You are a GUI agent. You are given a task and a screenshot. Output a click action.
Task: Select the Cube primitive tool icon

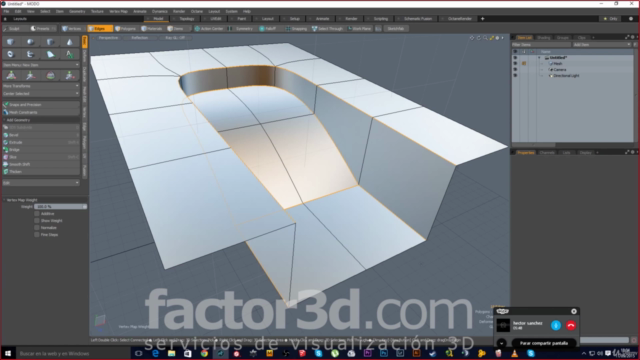[11, 42]
